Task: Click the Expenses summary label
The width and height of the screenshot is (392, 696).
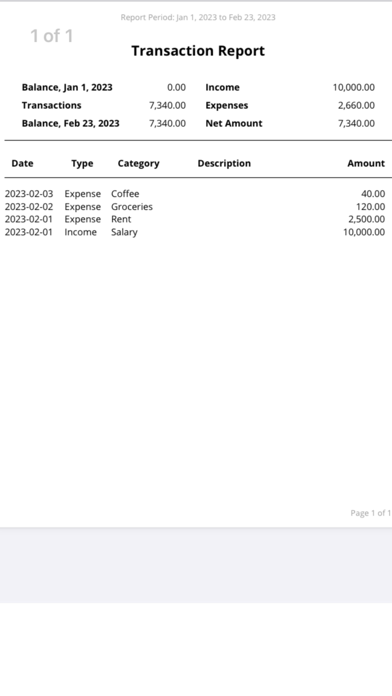Action: (227, 106)
